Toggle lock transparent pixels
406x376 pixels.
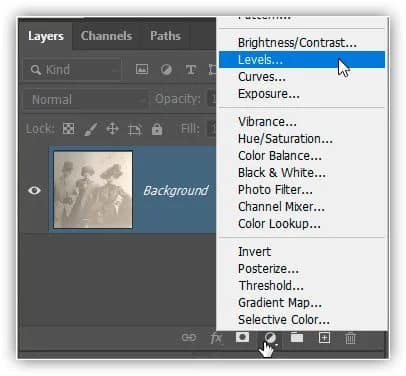click(x=69, y=129)
